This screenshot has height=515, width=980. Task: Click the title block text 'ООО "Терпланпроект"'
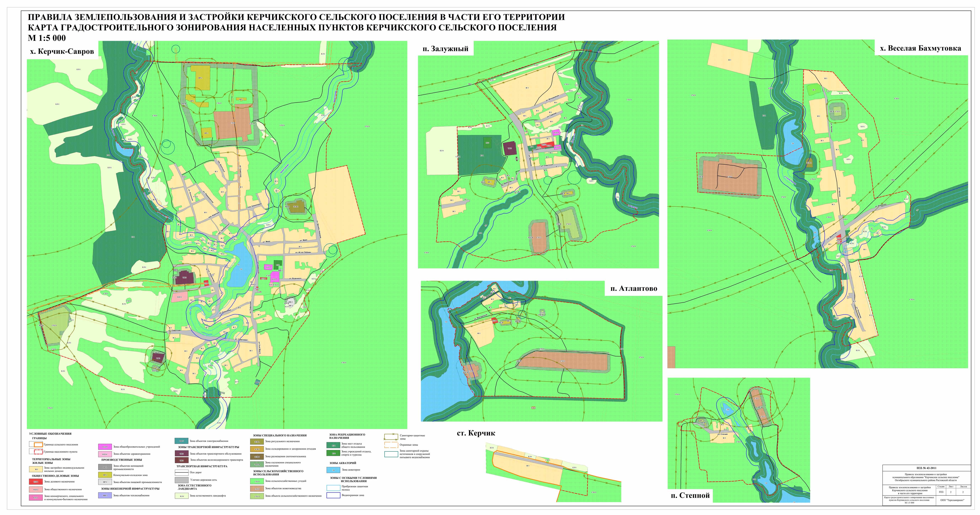click(952, 500)
